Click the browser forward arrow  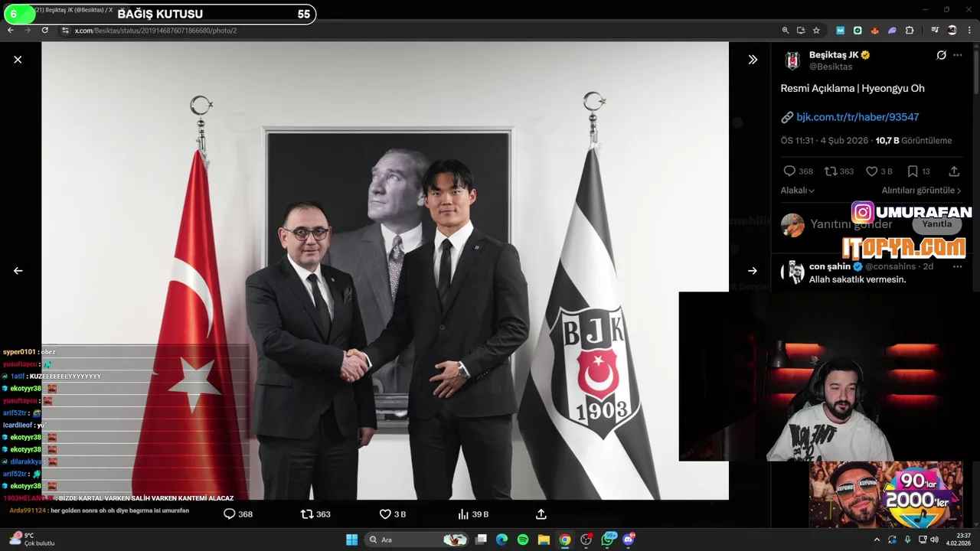coord(28,30)
